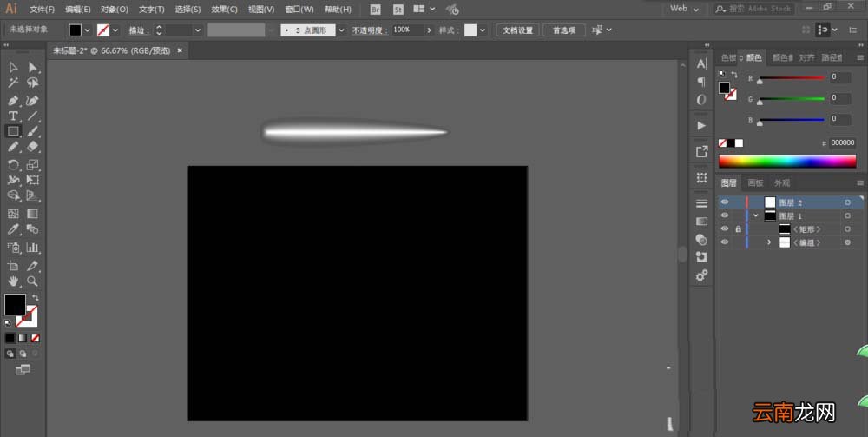Click target circle of 图层 2
Image resolution: width=868 pixels, height=437 pixels.
[847, 202]
